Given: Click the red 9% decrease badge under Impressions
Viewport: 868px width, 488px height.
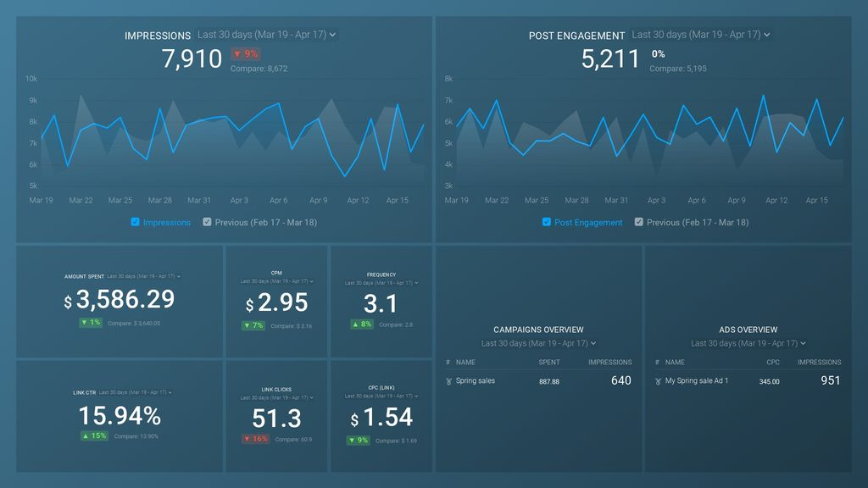Looking at the screenshot, I should click(246, 53).
